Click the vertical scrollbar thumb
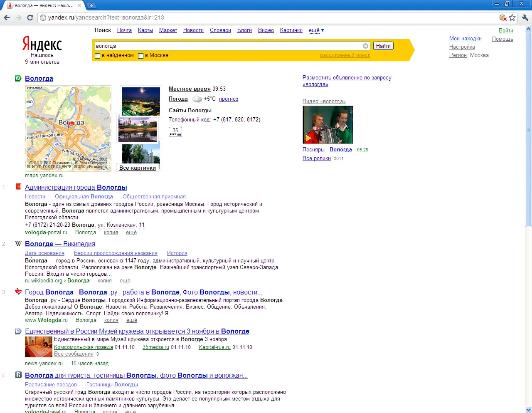 pos(528,130)
